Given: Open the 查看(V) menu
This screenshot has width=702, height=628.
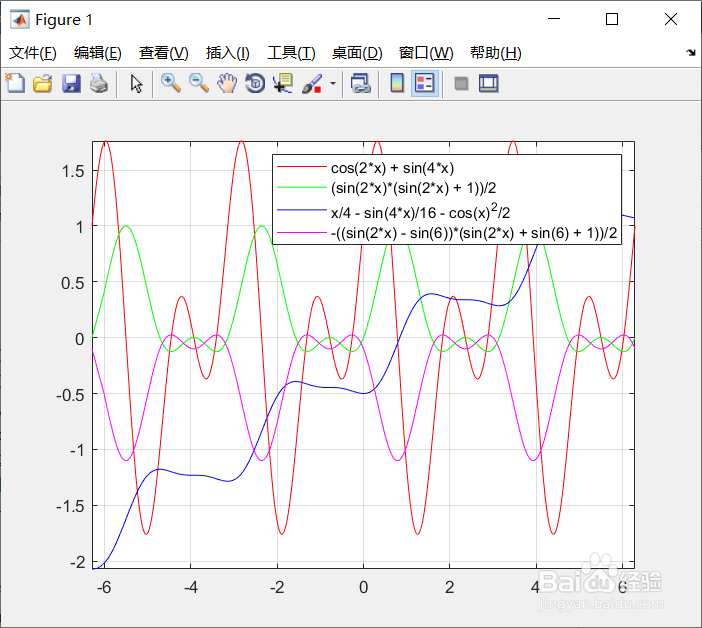Looking at the screenshot, I should pos(163,53).
